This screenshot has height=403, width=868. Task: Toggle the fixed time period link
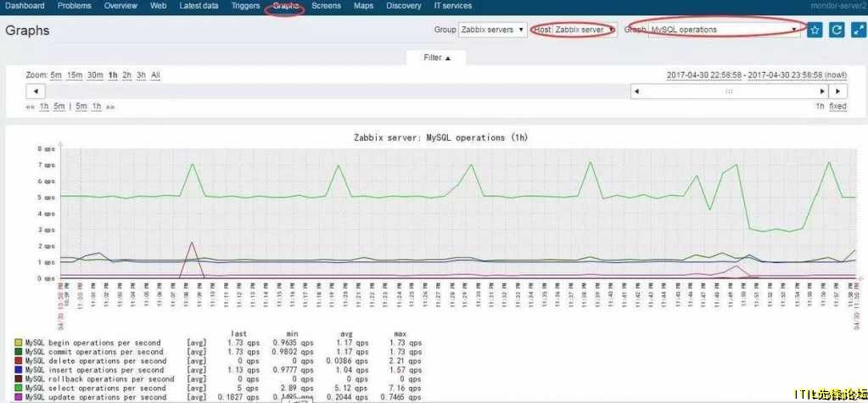pyautogui.click(x=837, y=107)
